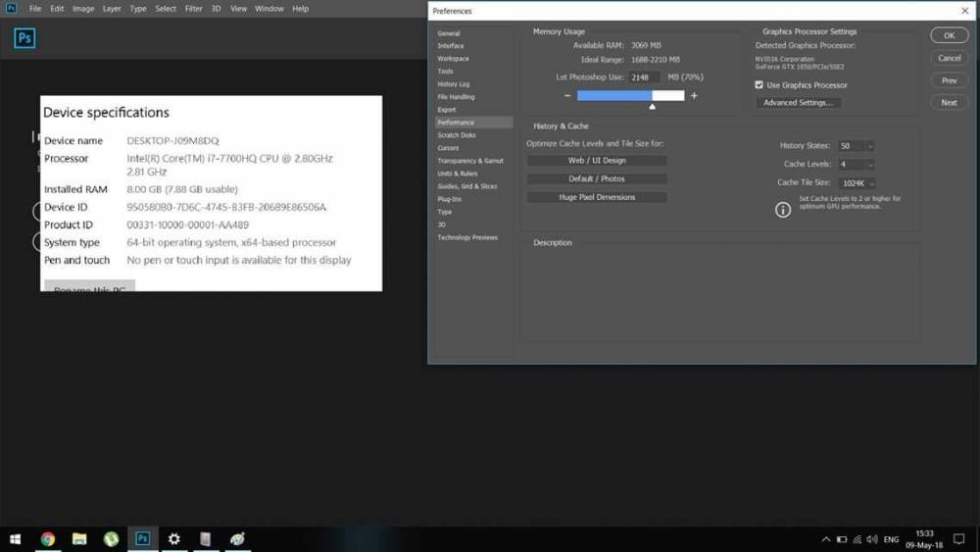The height and width of the screenshot is (552, 980).
Task: Select Interface preferences category
Action: coord(450,46)
